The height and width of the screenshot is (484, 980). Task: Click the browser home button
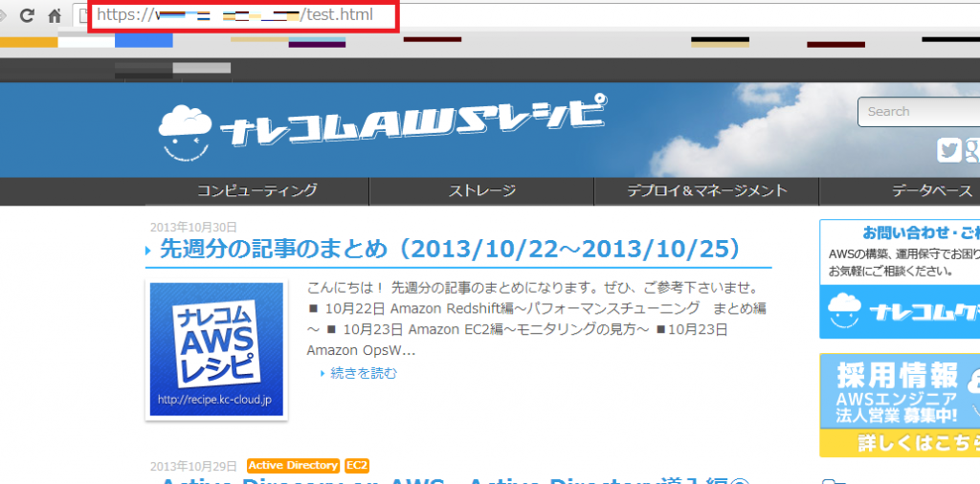56,15
